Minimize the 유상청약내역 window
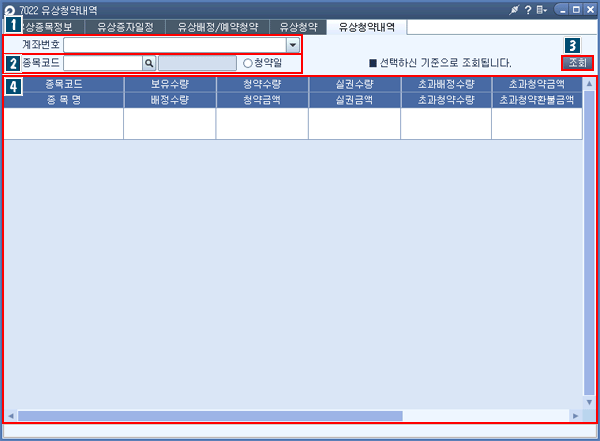The image size is (600, 441). coord(563,10)
